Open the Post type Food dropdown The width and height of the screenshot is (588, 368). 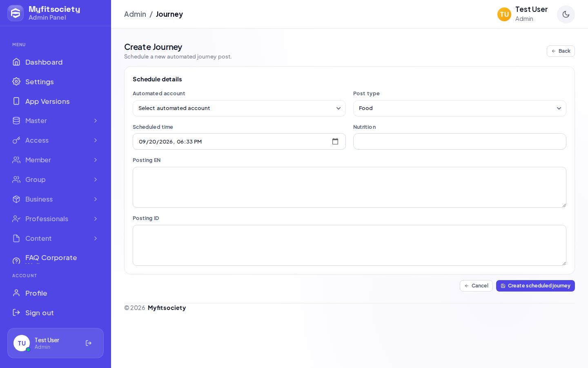(460, 108)
